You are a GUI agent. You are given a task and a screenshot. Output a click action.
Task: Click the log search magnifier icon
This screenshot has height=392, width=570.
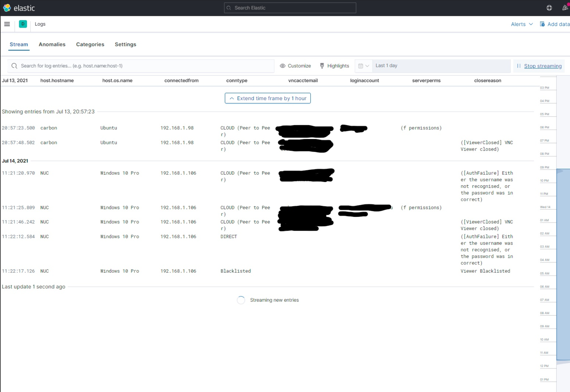tap(14, 66)
